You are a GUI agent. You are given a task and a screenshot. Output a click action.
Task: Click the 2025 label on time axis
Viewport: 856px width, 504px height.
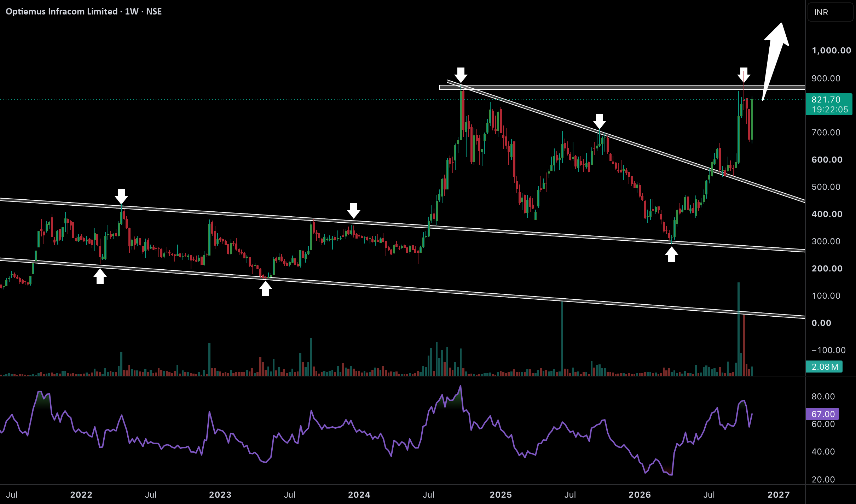501,495
